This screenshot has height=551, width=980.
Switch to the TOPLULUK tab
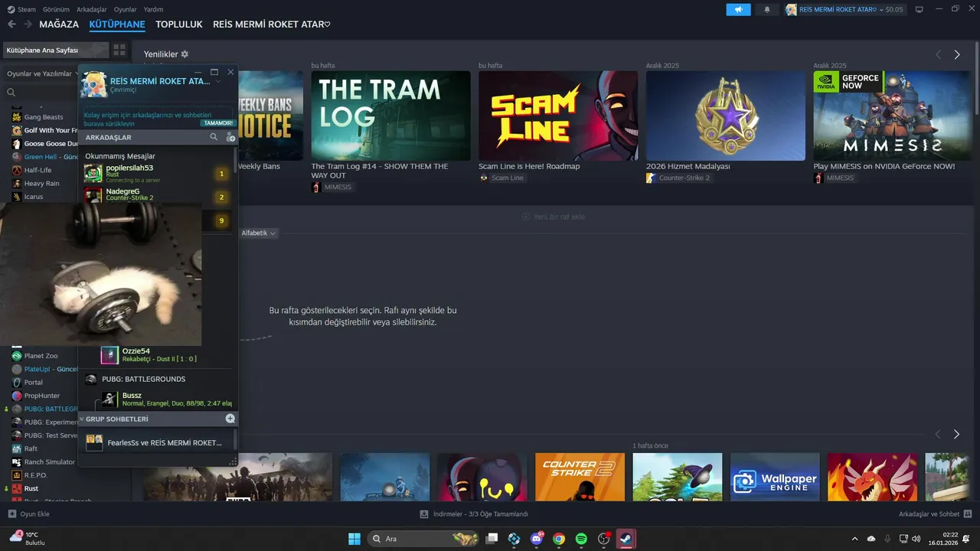(x=179, y=24)
